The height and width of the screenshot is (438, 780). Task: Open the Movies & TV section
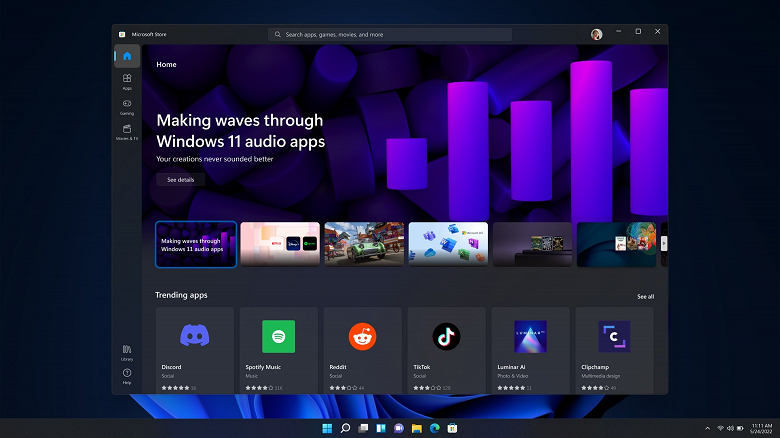pyautogui.click(x=127, y=132)
